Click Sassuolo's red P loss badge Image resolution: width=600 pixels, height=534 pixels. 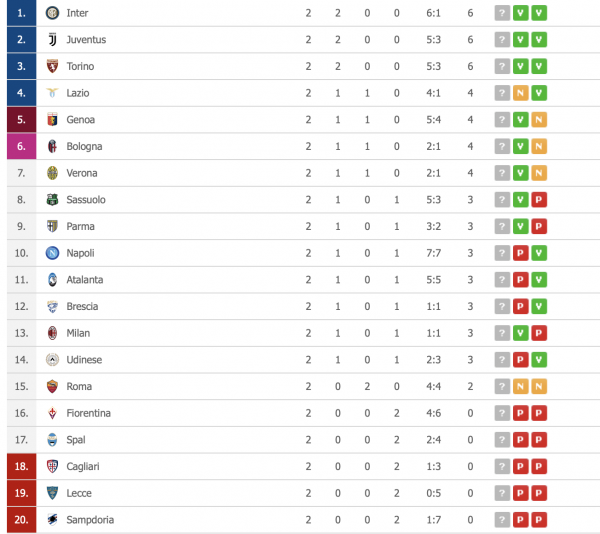pyautogui.click(x=539, y=200)
